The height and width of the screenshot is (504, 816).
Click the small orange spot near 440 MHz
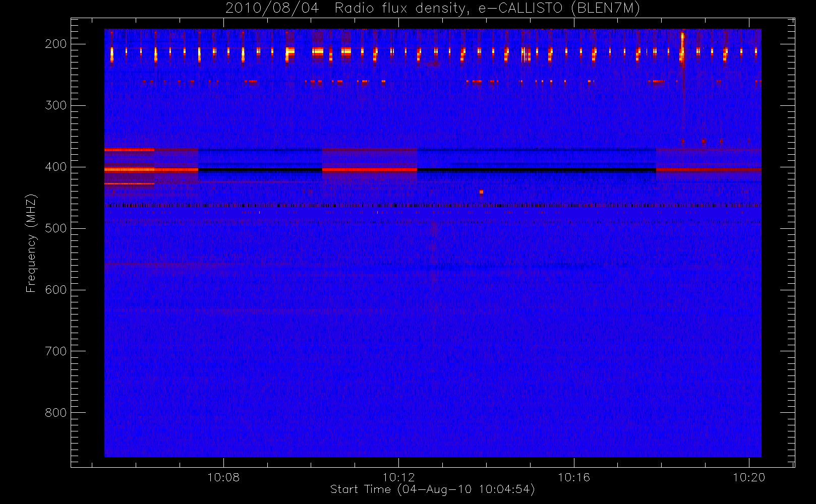pos(481,192)
